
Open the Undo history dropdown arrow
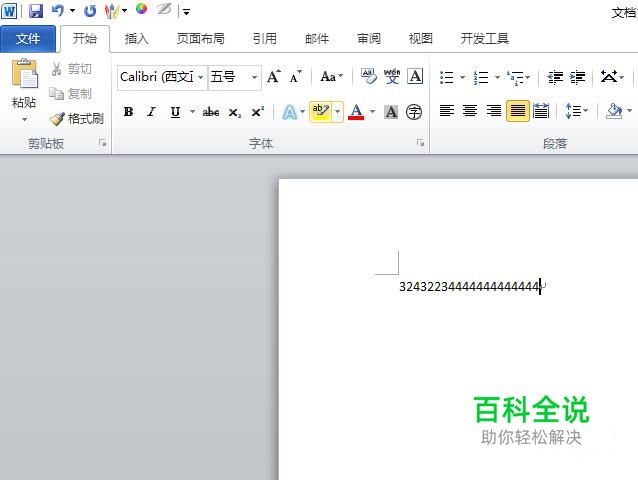point(72,11)
